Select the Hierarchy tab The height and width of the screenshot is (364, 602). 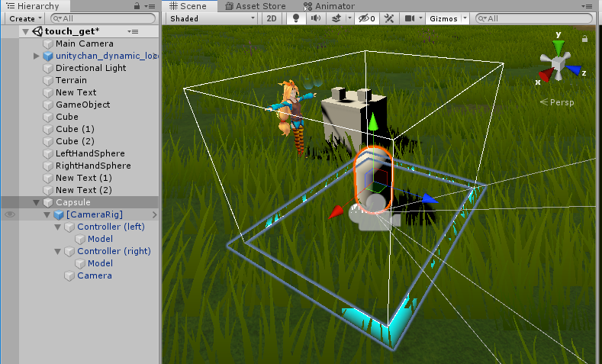(33, 6)
